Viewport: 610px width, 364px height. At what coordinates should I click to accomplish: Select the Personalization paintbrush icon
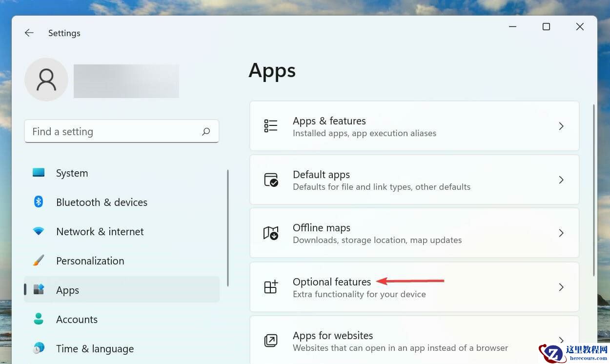39,260
